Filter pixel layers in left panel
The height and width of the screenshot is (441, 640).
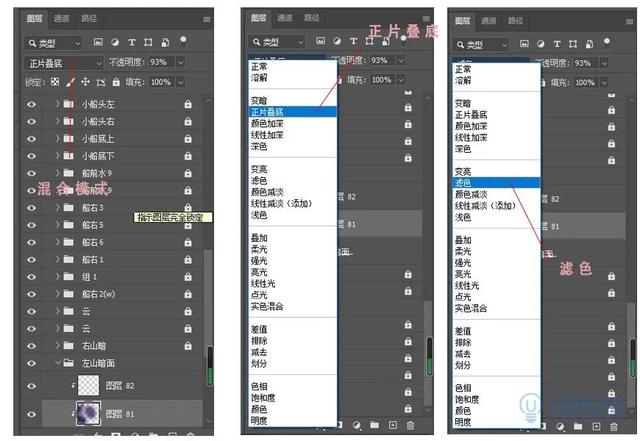click(98, 42)
